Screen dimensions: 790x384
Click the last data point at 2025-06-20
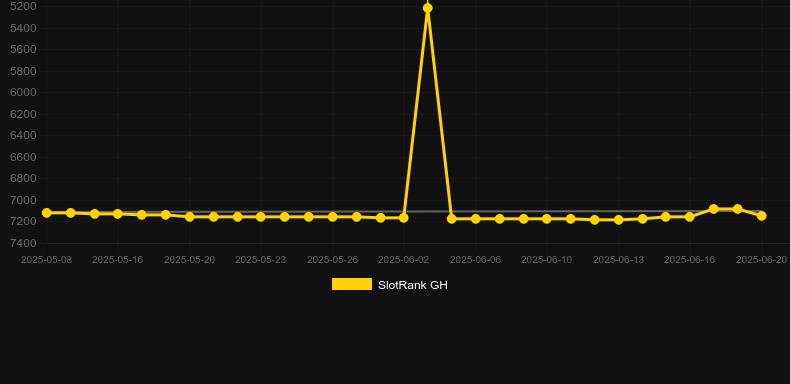(762, 216)
